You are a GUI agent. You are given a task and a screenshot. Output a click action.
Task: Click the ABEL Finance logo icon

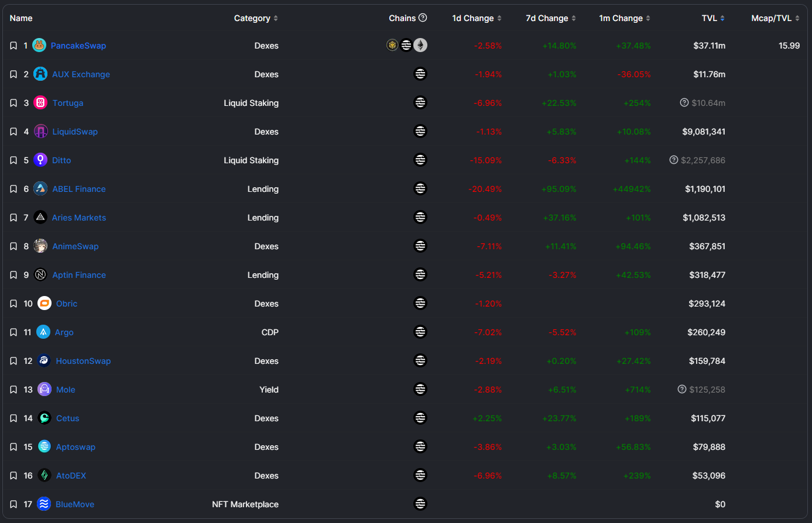pos(40,188)
